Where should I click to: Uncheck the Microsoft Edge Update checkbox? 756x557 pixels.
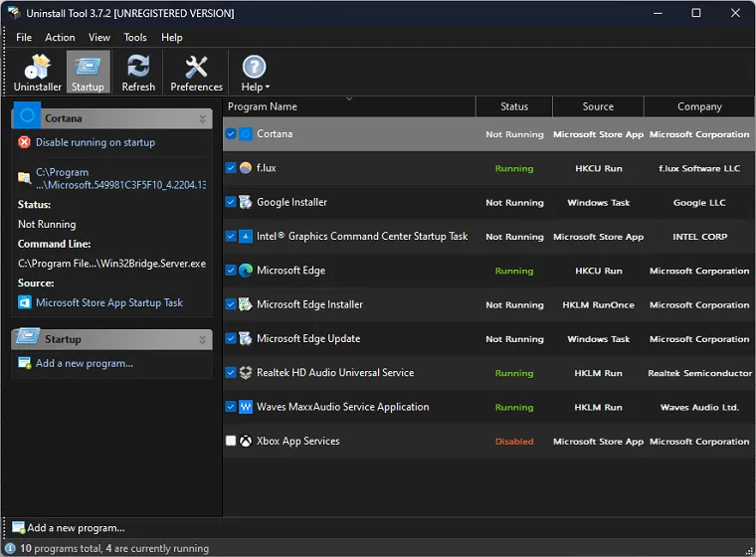coord(231,338)
